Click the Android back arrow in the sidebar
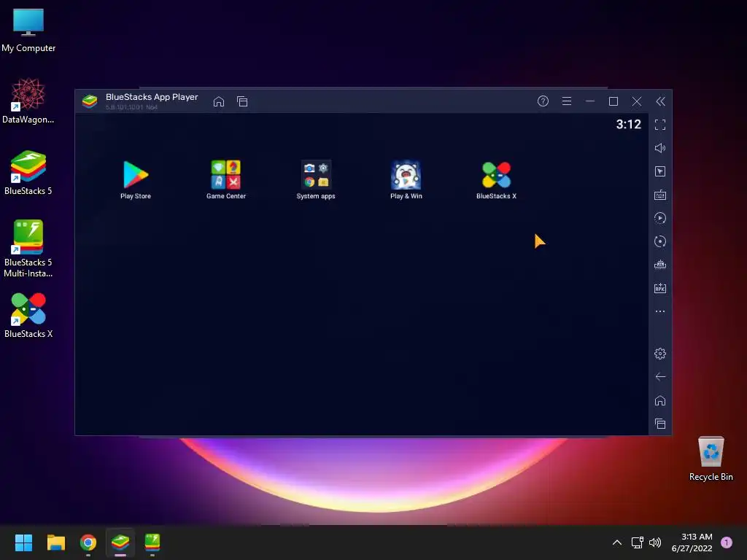The width and height of the screenshot is (747, 560). tap(659, 377)
